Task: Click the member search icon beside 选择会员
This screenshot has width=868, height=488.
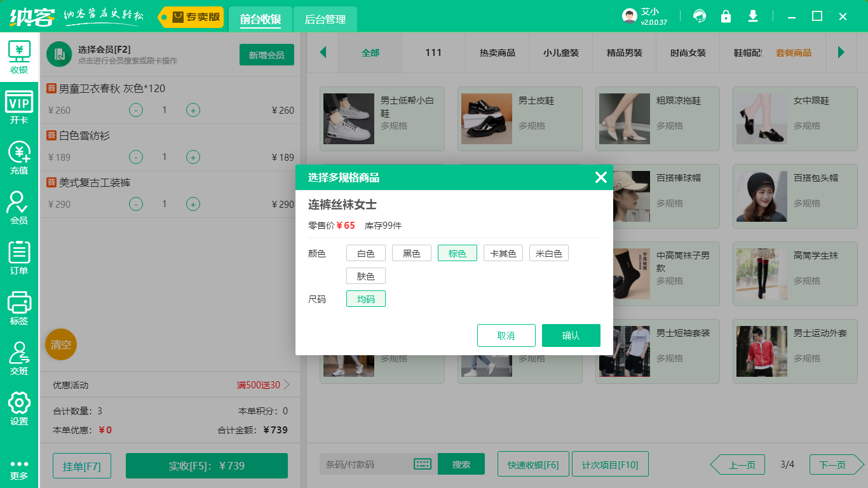Action: pyautogui.click(x=59, y=55)
